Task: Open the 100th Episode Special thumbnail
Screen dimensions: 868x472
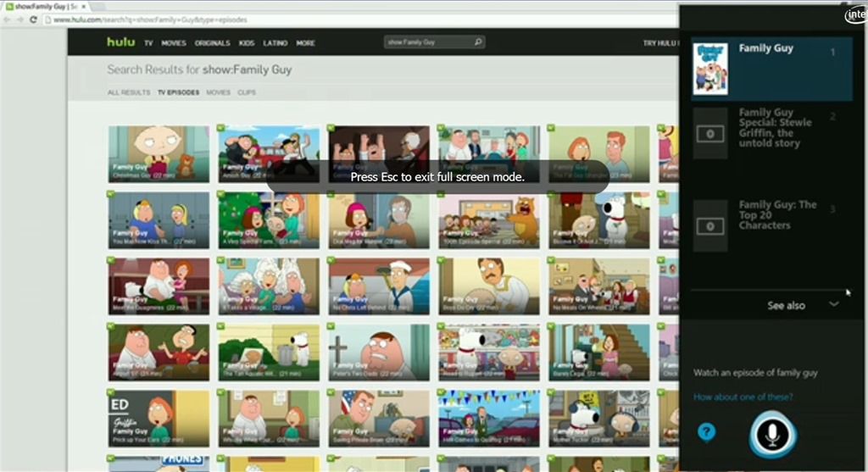Action: point(489,220)
